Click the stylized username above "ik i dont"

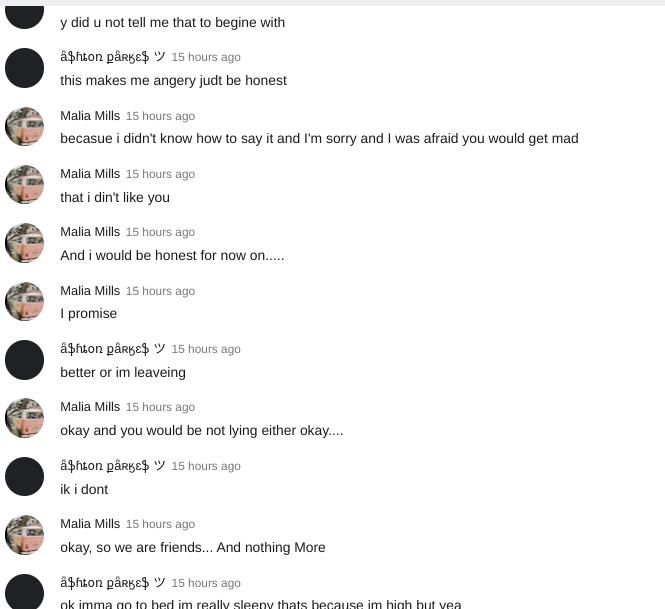pos(112,466)
